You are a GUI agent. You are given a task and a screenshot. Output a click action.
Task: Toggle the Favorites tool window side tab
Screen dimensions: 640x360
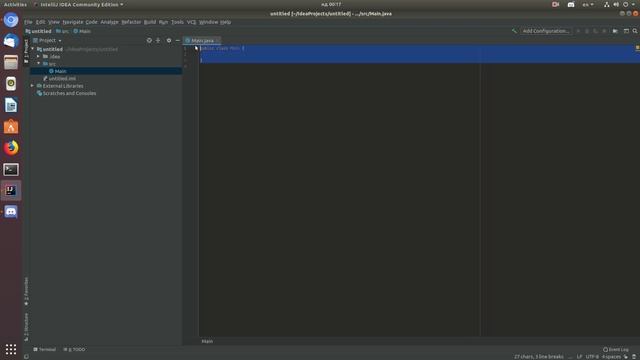(26, 291)
